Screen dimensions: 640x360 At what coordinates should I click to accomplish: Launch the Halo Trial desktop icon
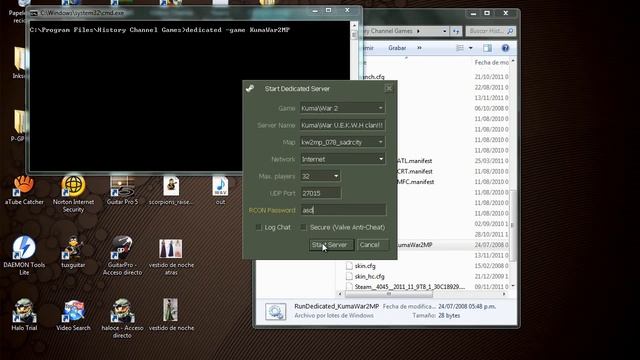point(24,311)
